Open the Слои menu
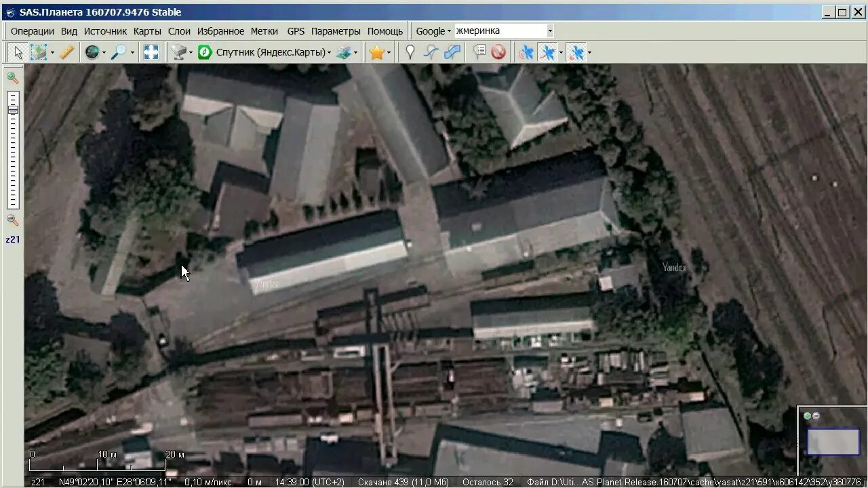This screenshot has height=488, width=868. [x=179, y=31]
